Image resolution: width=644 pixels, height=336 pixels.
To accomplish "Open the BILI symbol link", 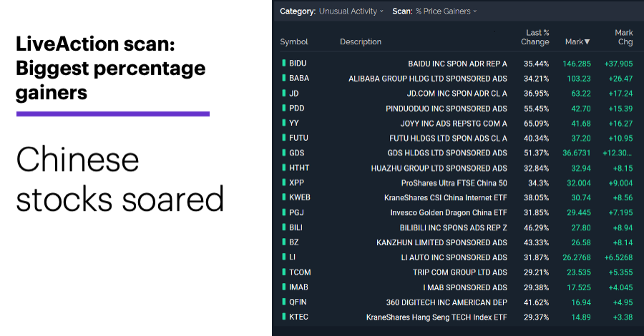I will (x=296, y=227).
